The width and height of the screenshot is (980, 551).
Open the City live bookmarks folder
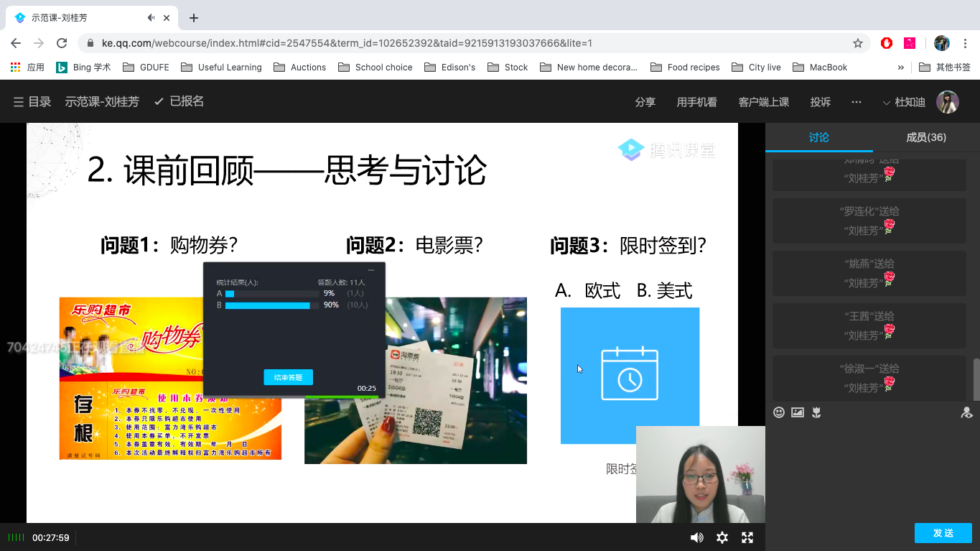tap(756, 67)
